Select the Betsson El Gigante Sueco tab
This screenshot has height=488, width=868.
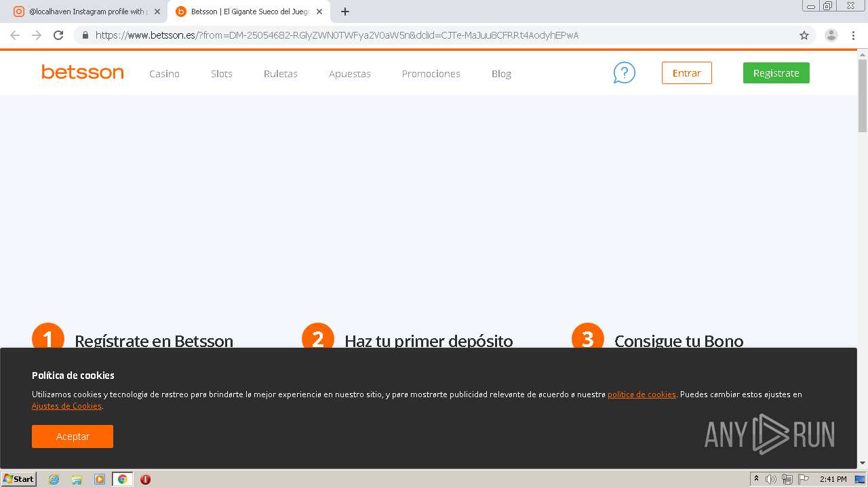point(248,12)
